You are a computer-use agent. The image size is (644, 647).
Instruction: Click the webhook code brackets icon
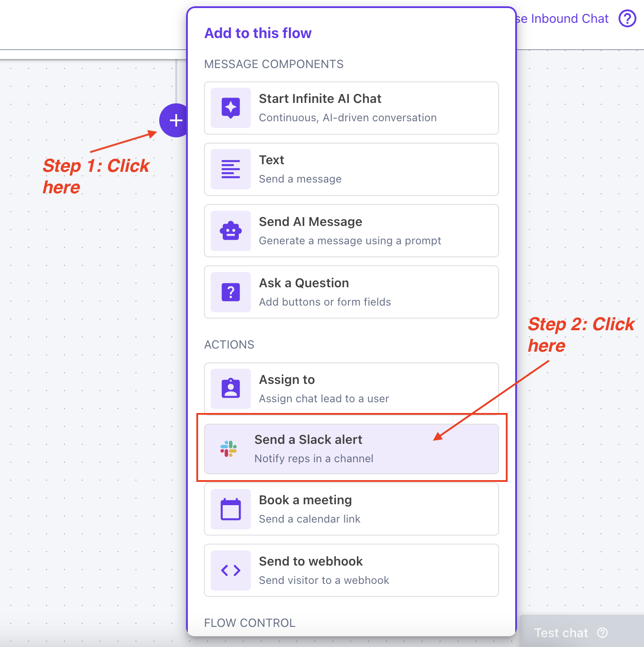231,570
